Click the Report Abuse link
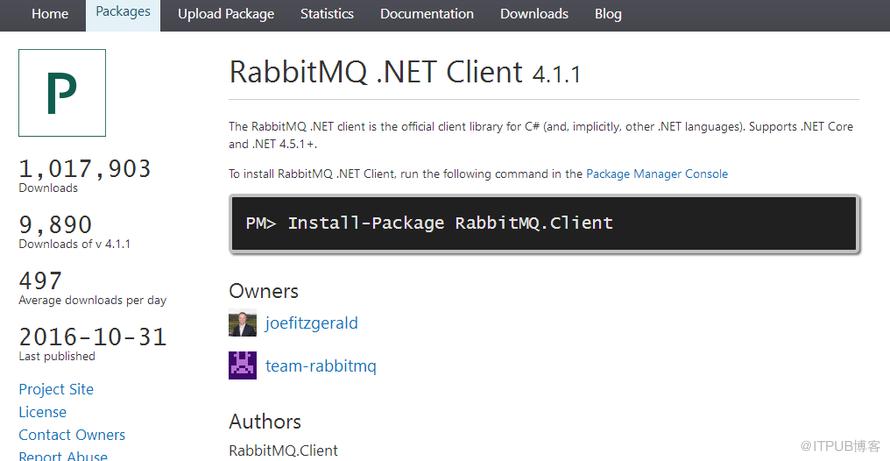The height and width of the screenshot is (461, 890). [63, 455]
